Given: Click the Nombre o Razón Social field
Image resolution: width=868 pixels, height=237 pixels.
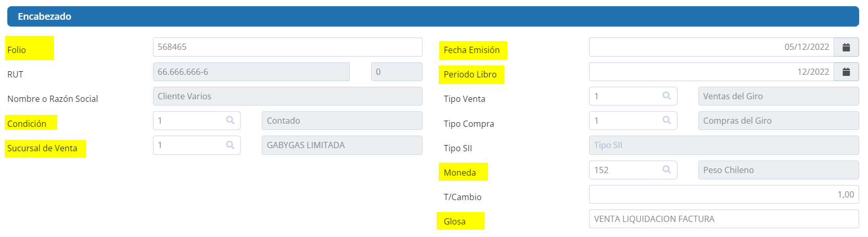Looking at the screenshot, I should [287, 96].
